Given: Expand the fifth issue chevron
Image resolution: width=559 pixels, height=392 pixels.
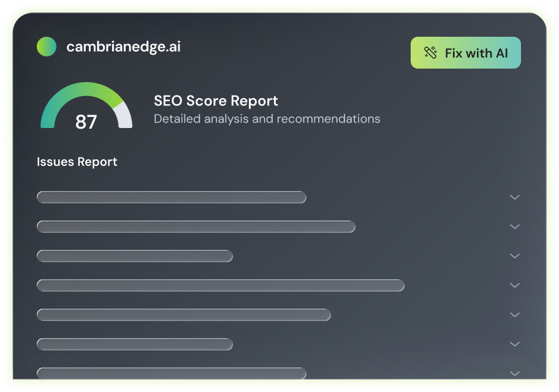Looking at the screenshot, I should [514, 315].
